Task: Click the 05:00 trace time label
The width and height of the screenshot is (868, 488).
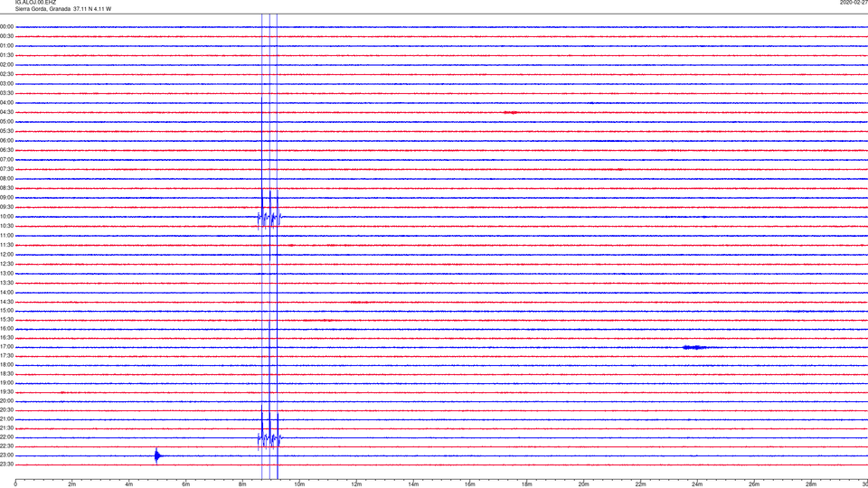Action: [6, 122]
